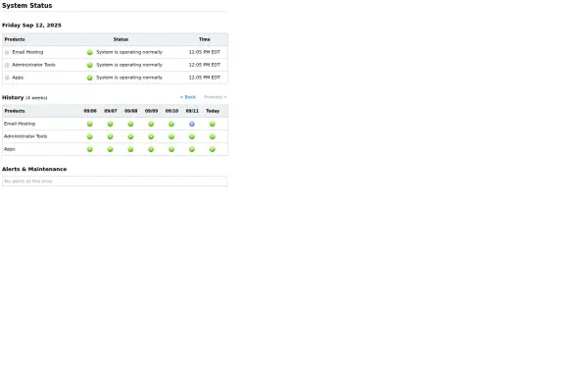Click the '(4 weeks)' History label
588x368 pixels.
point(36,98)
